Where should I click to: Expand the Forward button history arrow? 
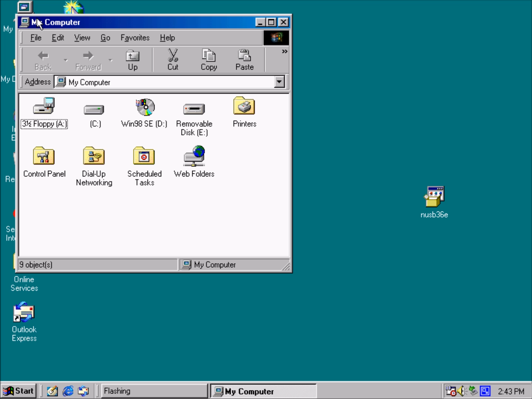tap(110, 60)
